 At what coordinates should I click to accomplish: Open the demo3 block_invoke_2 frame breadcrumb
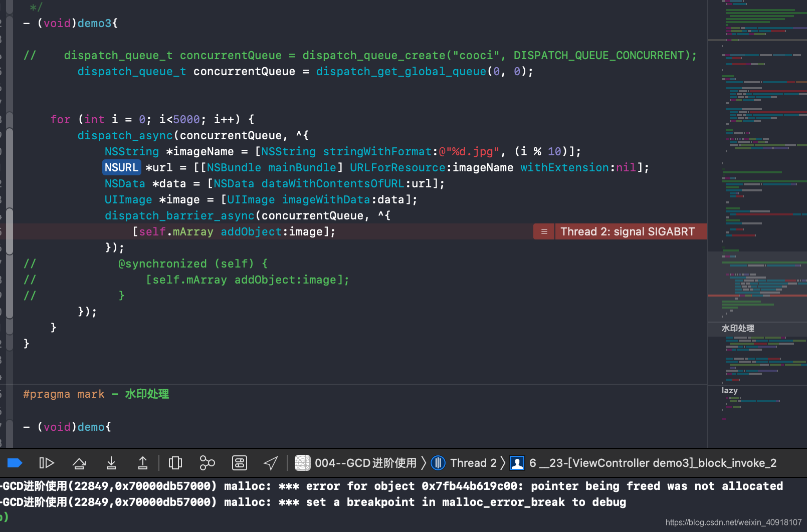click(653, 463)
